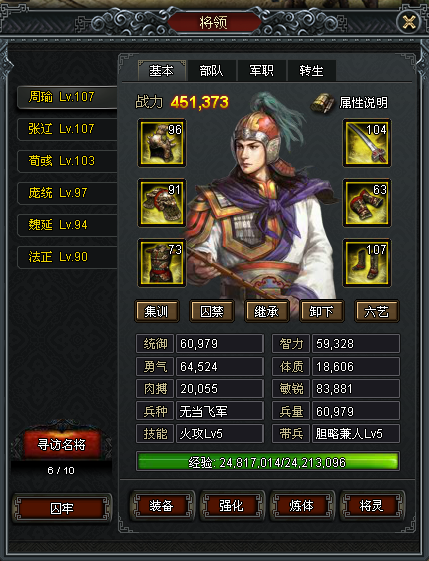Screen dimensions: 429x561
Task: Select the boots equipment slot level 107
Action: pyautogui.click(x=367, y=263)
